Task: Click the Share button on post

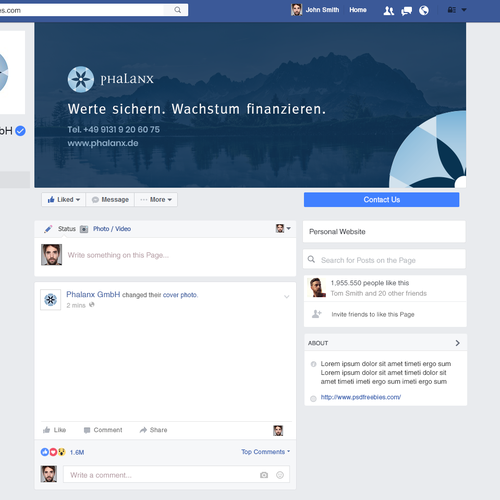Action: (x=153, y=430)
